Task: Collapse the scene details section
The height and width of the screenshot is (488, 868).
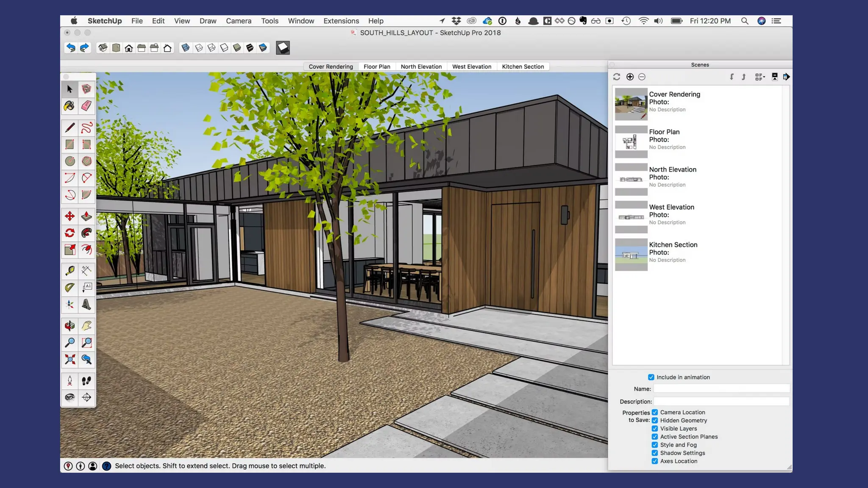Action: pyautogui.click(x=774, y=77)
